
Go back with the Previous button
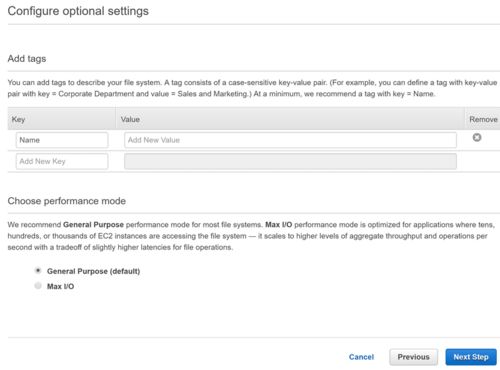(x=413, y=357)
